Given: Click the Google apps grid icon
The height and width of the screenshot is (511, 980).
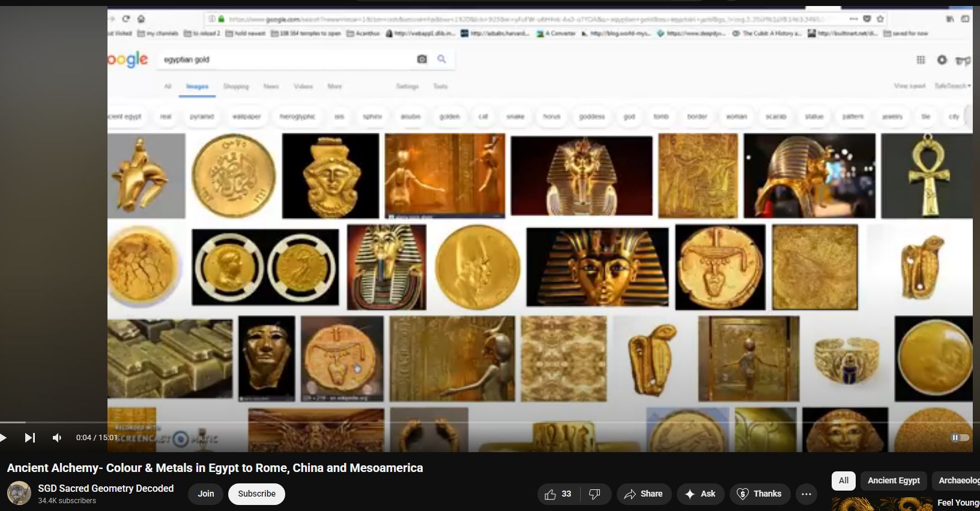Looking at the screenshot, I should click(x=921, y=59).
